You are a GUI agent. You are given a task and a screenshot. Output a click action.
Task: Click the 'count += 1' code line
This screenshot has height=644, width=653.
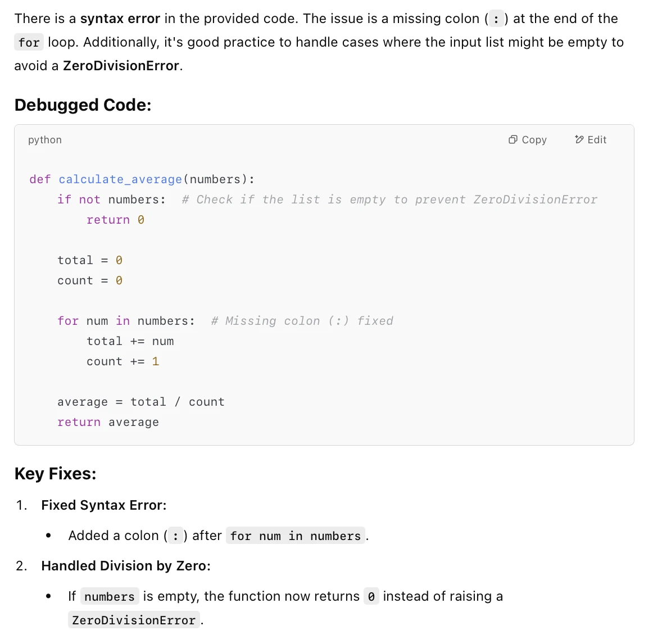pos(123,361)
